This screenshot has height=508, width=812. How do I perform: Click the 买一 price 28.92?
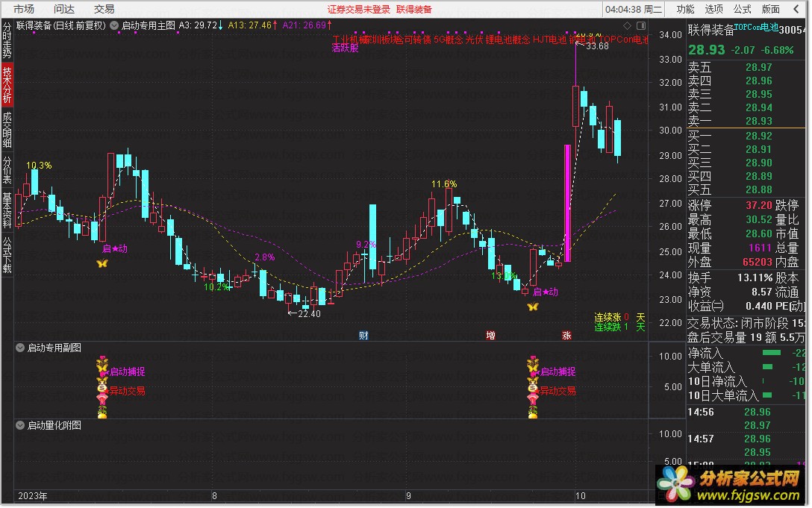coord(759,137)
